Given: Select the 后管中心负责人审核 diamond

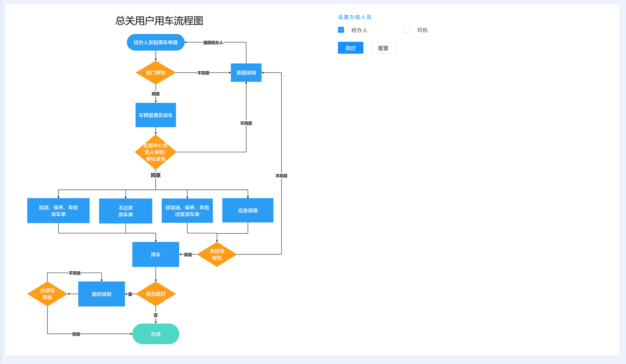Looking at the screenshot, I should click(156, 152).
